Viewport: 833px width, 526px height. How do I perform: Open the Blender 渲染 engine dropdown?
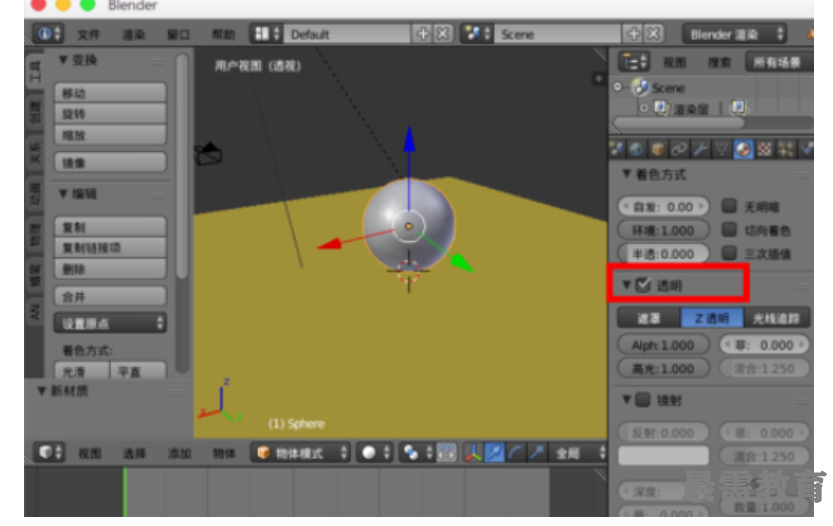pyautogui.click(x=735, y=34)
